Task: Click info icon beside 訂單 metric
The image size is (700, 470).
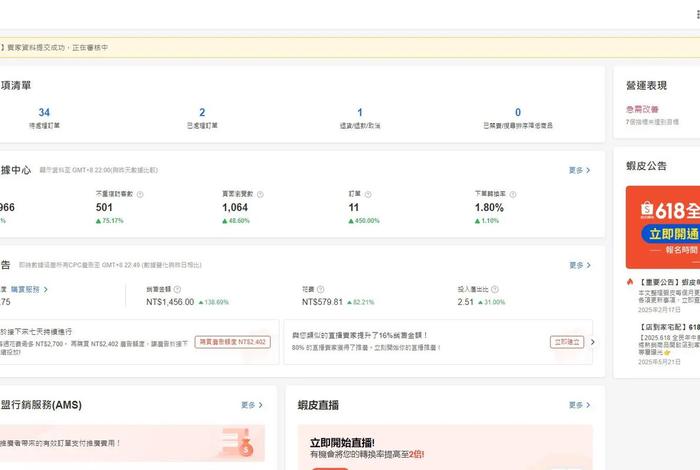Action: click(368, 194)
